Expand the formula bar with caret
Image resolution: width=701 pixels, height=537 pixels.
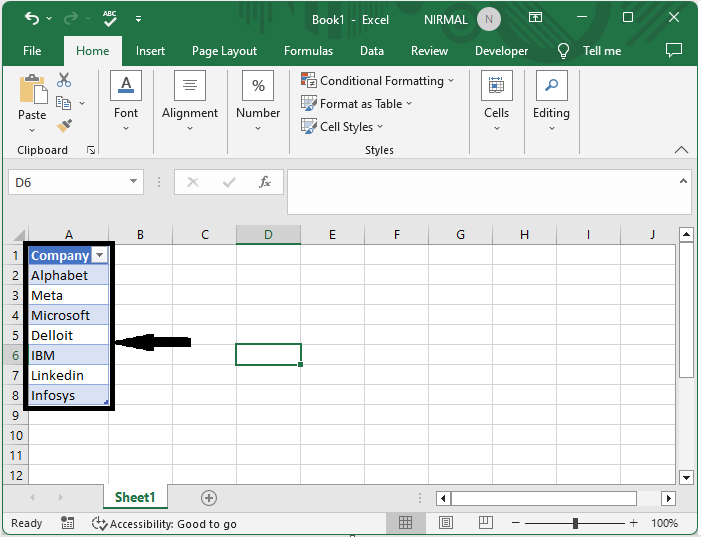[683, 181]
